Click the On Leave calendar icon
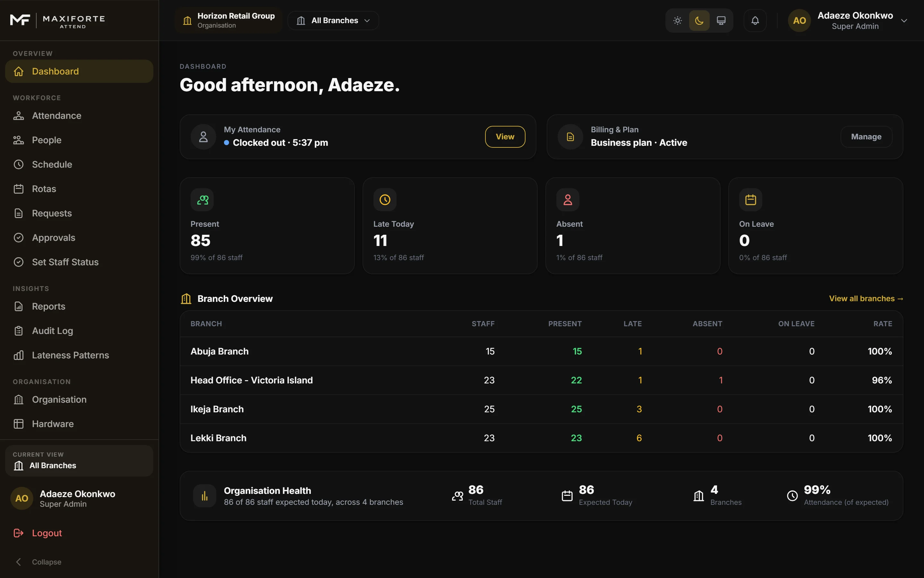 click(x=751, y=199)
